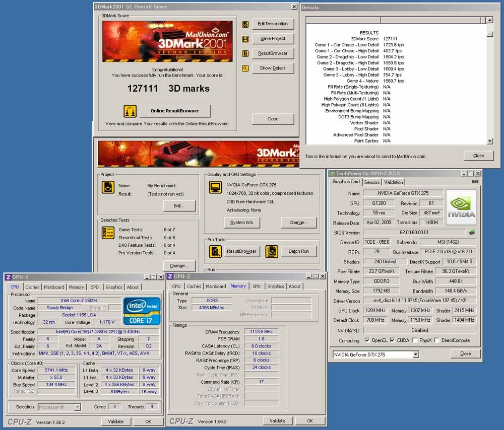Click the GPU-Z screenshot camera icon
Image resolution: width=504 pixels, height=430 pixels.
tap(475, 182)
